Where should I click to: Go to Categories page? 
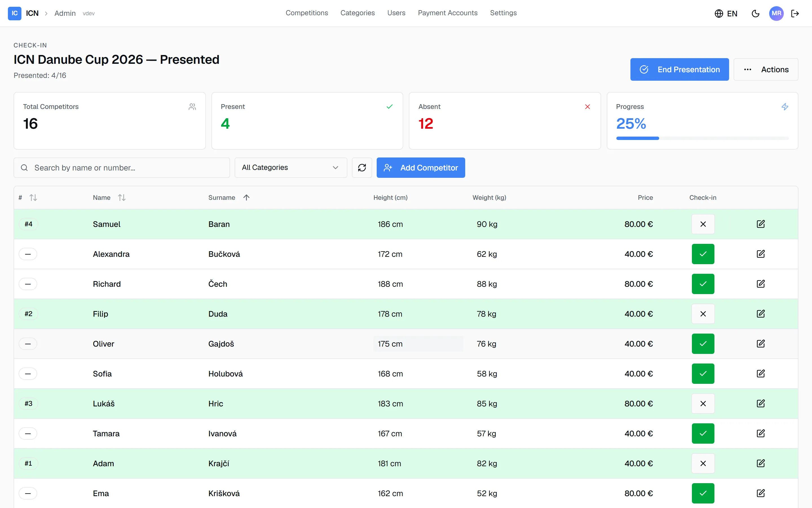pyautogui.click(x=357, y=13)
